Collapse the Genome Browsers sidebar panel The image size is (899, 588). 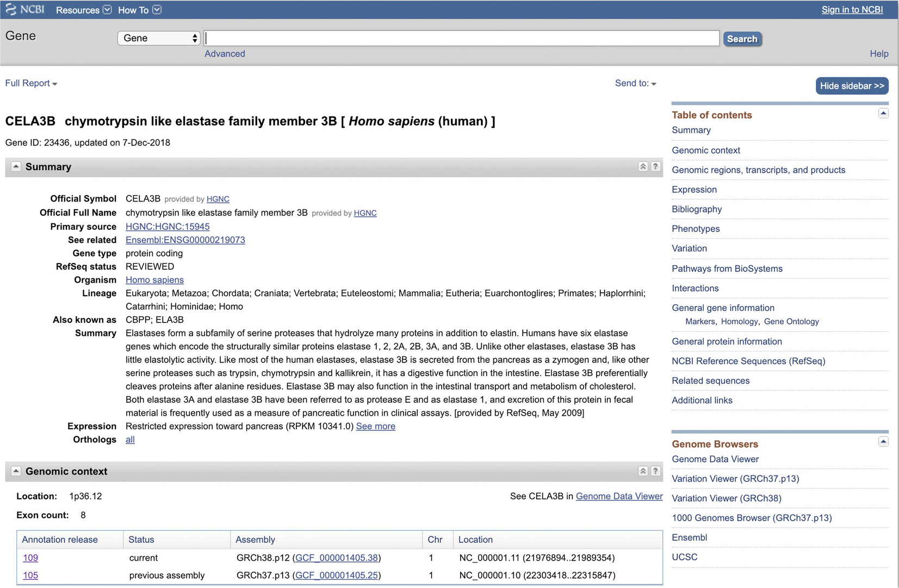883,441
